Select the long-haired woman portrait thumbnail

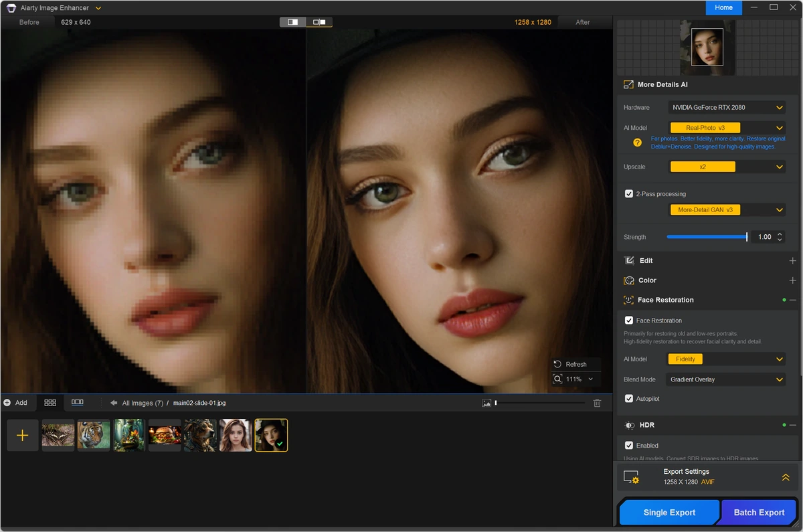click(236, 436)
